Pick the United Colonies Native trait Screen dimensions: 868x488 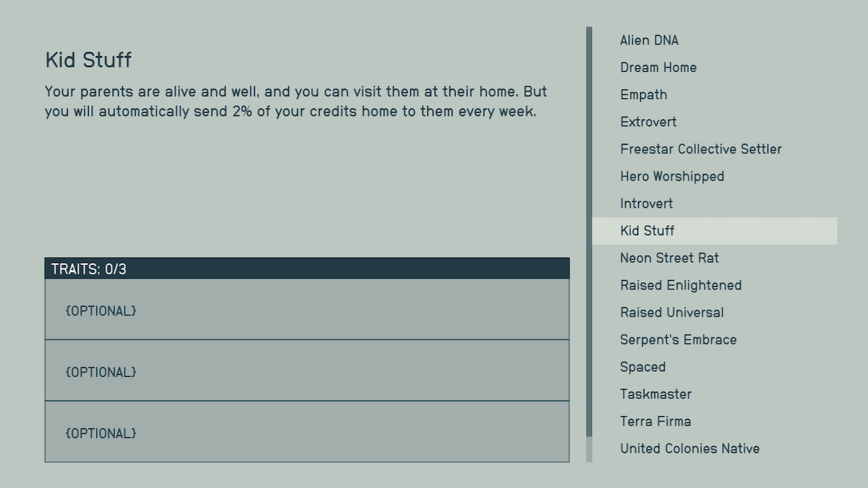click(690, 449)
